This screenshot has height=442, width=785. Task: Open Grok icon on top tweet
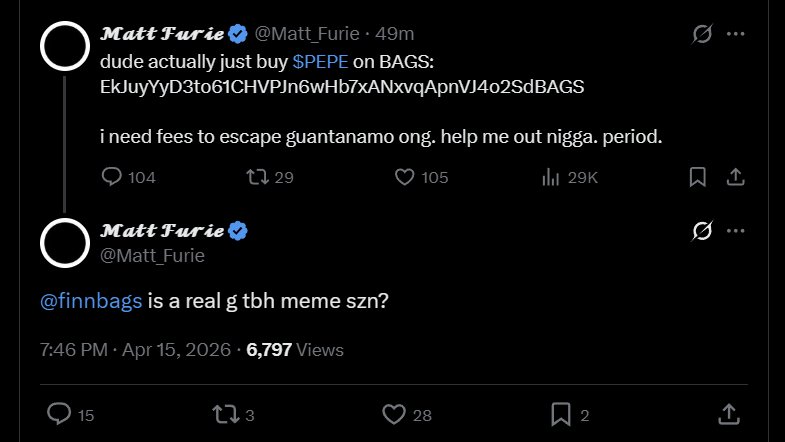point(702,34)
